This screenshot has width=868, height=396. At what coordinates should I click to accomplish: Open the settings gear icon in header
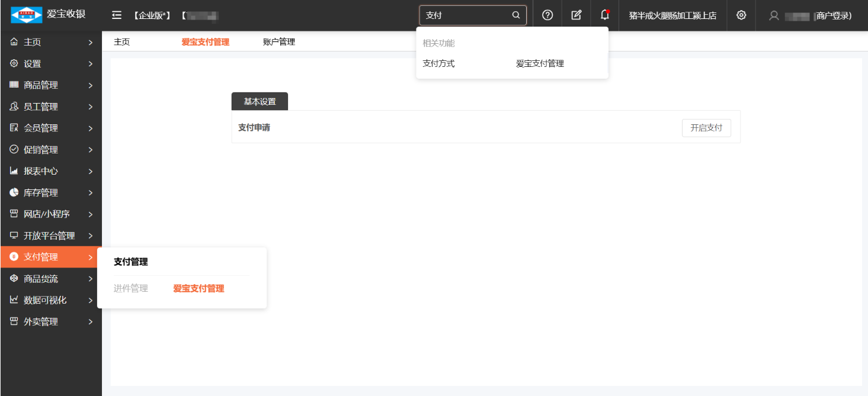(x=741, y=15)
